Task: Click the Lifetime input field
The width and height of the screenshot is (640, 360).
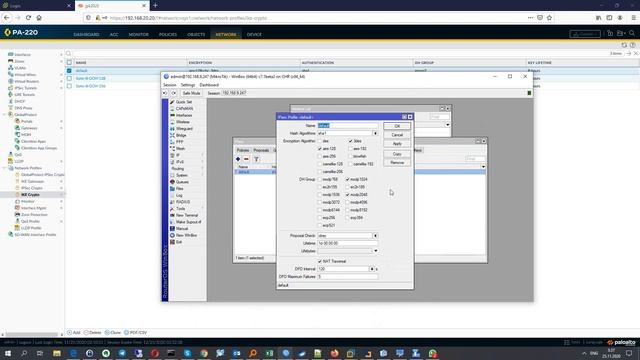Action: click(348, 243)
